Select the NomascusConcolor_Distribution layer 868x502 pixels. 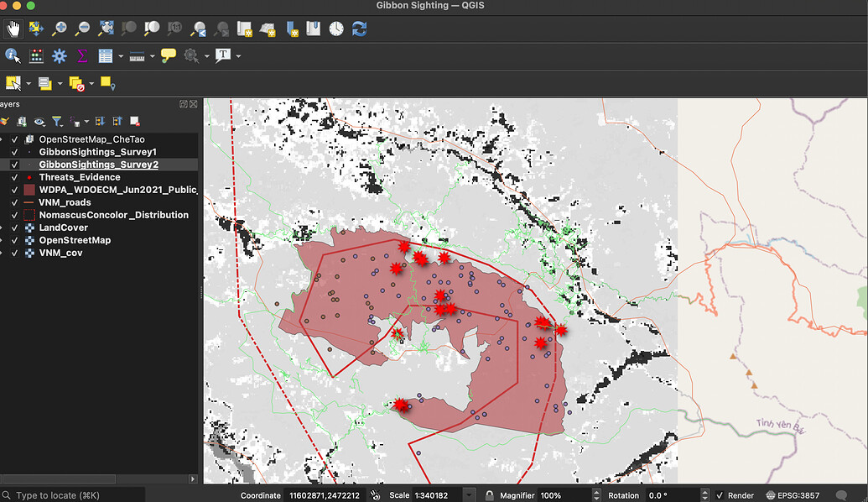coord(113,215)
